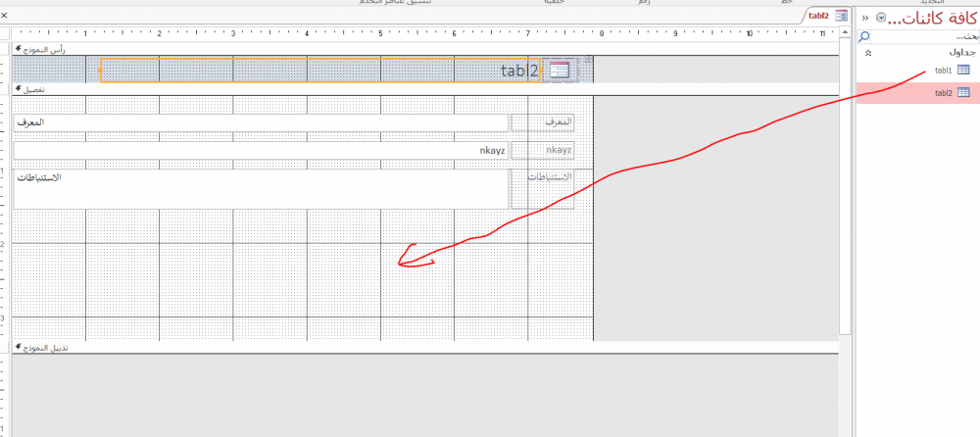980x437 pixels.
Task: Select the المعرف text box control
Action: coord(262,122)
